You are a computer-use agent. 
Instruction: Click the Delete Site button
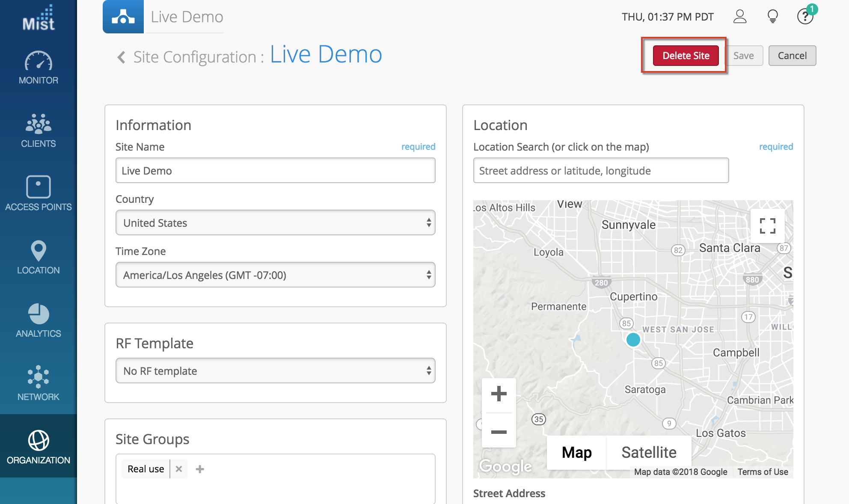pyautogui.click(x=686, y=56)
